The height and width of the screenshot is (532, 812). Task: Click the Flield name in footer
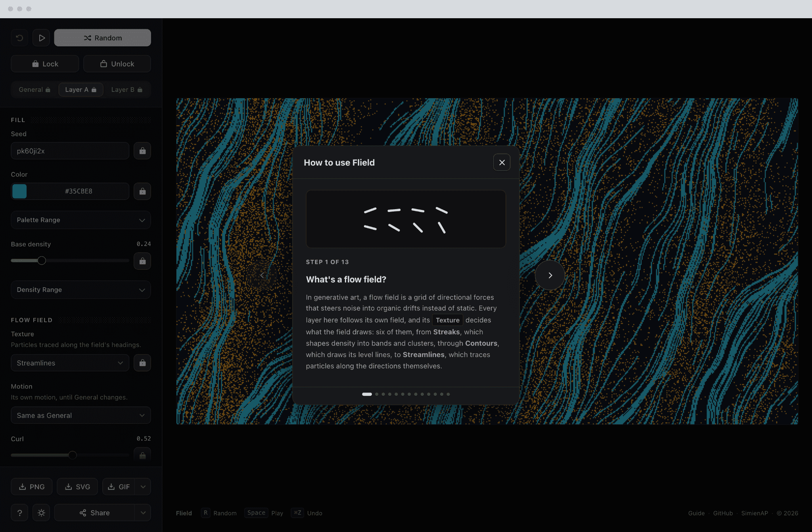tap(184, 513)
